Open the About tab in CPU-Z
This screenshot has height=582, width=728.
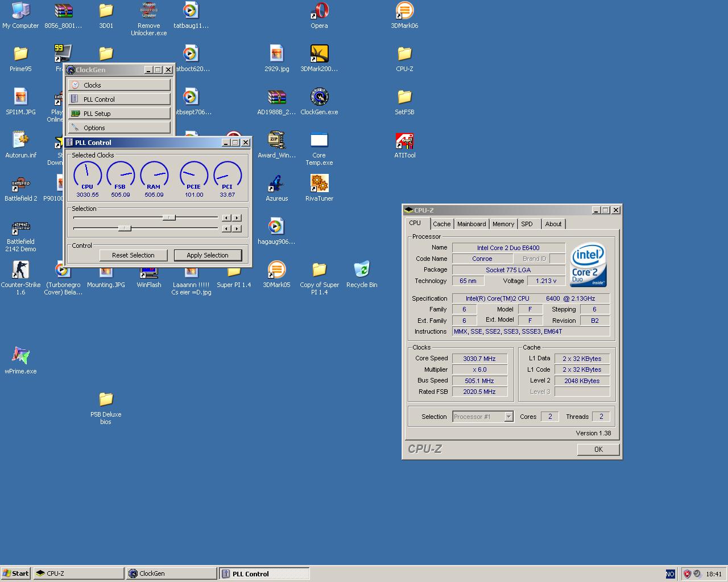[x=553, y=224]
